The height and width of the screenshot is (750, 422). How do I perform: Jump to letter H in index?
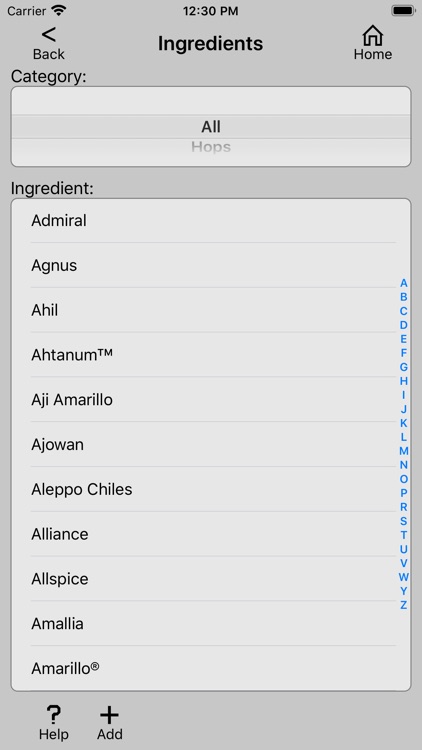404,381
